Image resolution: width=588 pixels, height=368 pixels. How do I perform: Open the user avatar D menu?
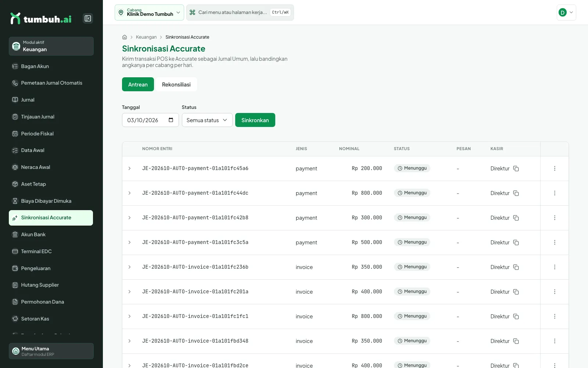pos(566,13)
